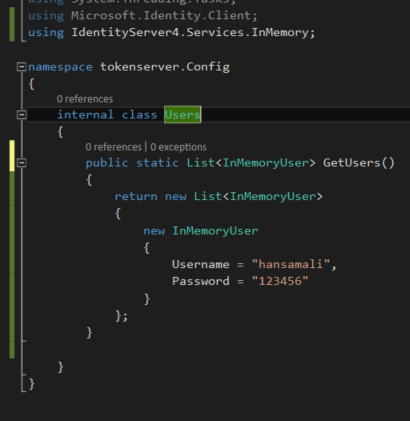
Task: Click the Username property name
Action: 201,264
